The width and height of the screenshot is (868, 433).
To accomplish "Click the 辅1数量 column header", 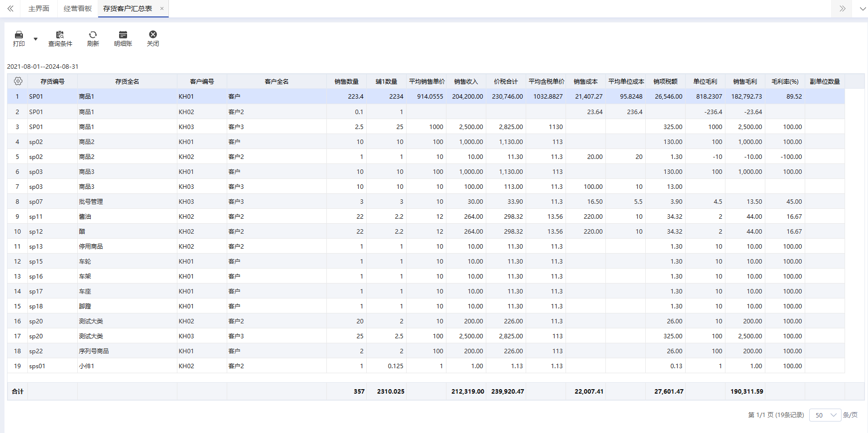I will tap(386, 81).
